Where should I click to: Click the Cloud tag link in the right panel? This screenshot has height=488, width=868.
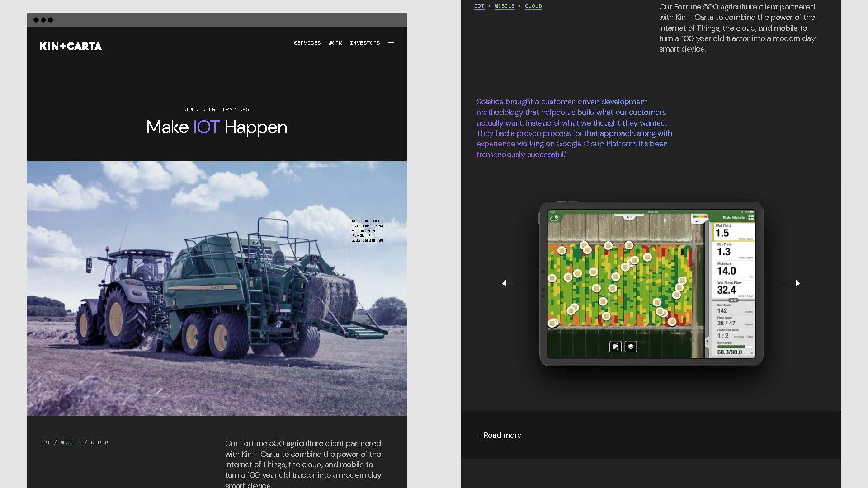(533, 6)
